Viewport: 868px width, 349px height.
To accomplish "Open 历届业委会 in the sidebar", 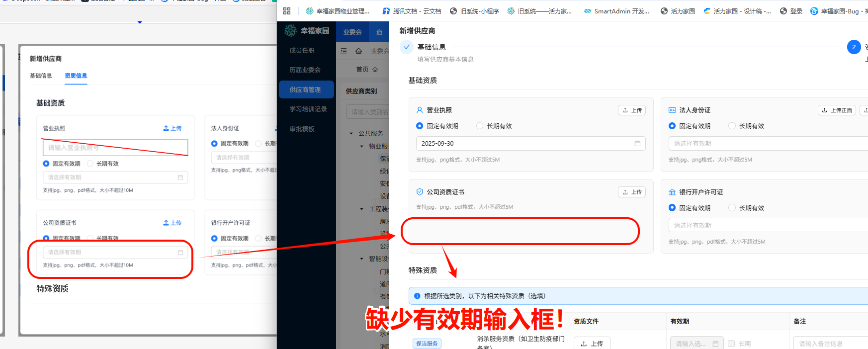I will pyautogui.click(x=306, y=70).
